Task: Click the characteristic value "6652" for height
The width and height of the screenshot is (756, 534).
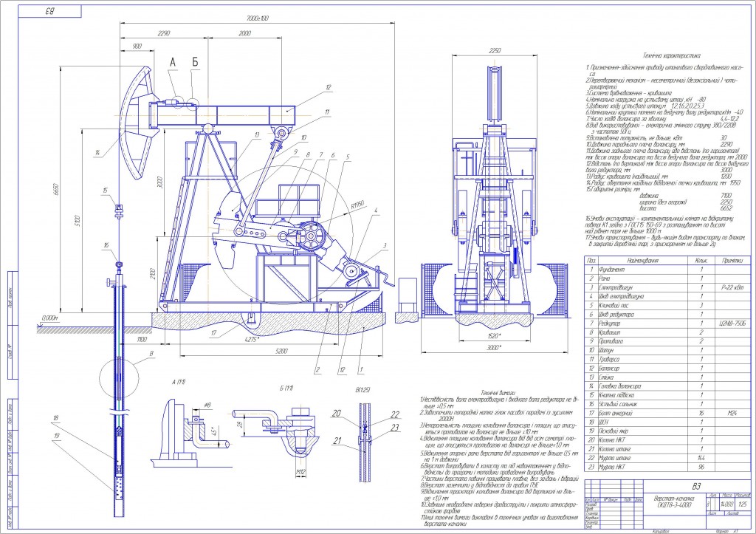Action: [x=726, y=209]
